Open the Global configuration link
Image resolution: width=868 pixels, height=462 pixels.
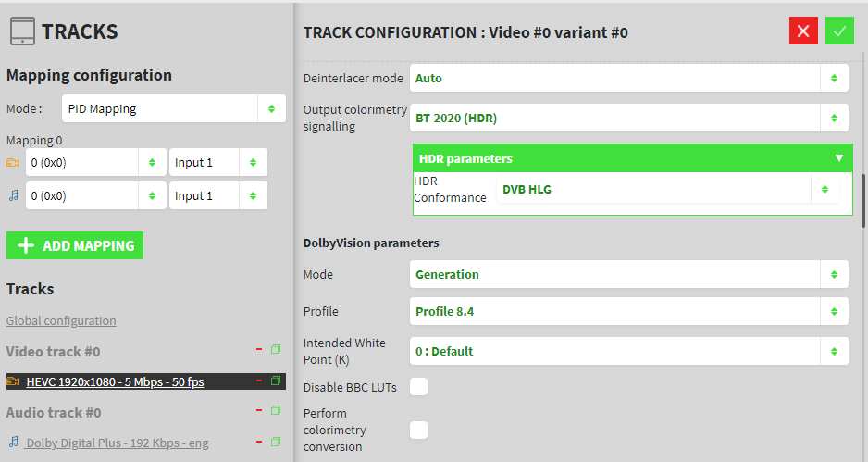click(61, 320)
